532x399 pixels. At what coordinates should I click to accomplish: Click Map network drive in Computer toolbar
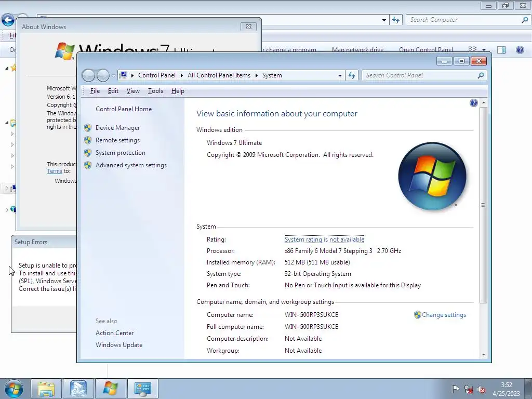[x=357, y=50]
